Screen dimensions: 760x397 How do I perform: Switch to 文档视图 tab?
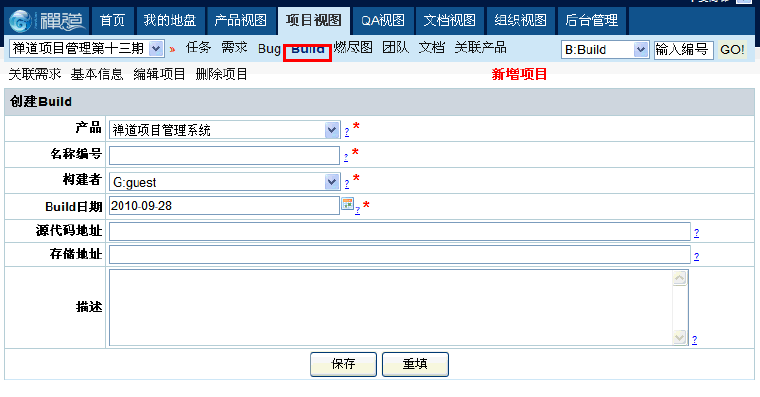449,21
